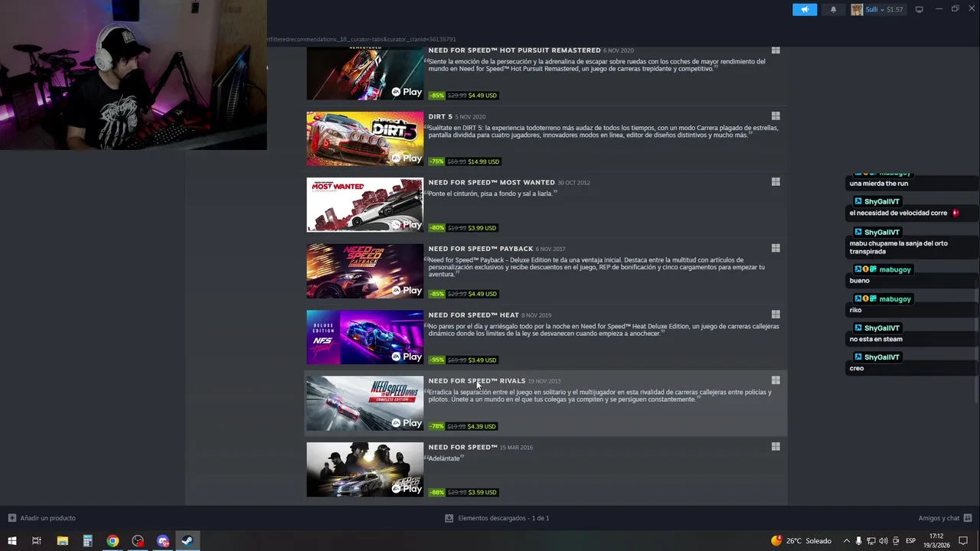980x551 pixels.
Task: Click Windows platform icon for Most Wanted
Action: pyautogui.click(x=776, y=182)
